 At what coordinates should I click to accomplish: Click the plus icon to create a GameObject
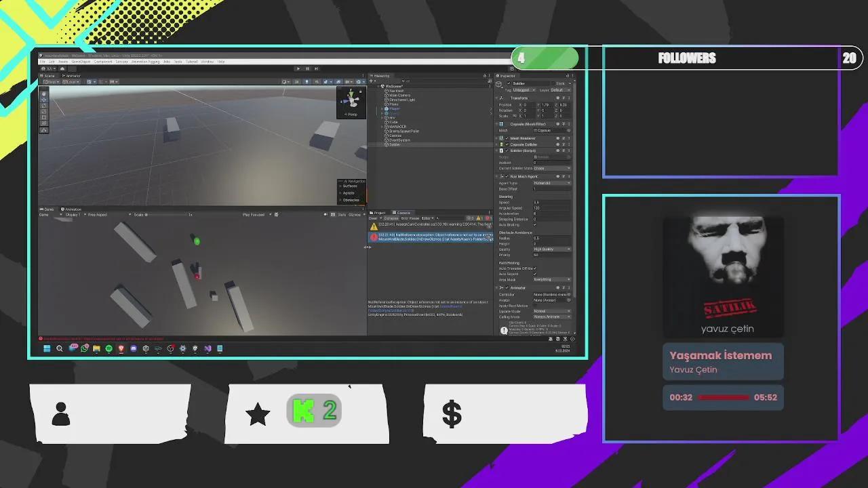(x=371, y=81)
